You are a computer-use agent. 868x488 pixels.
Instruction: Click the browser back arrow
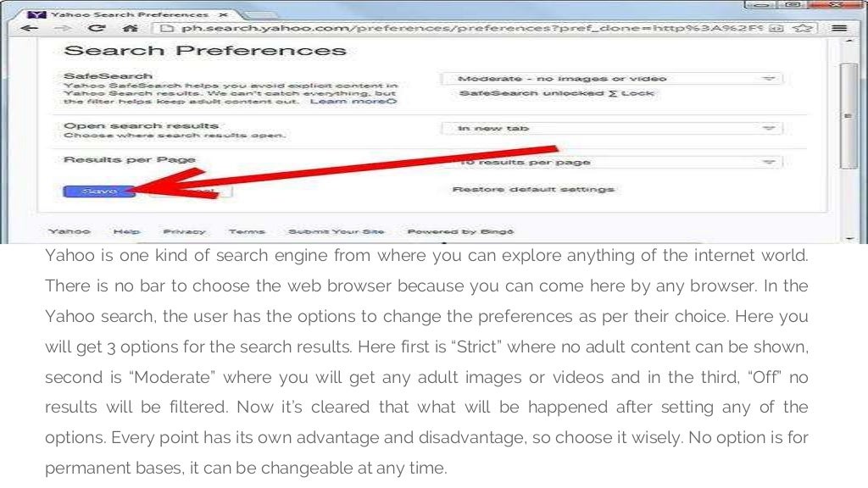(29, 28)
